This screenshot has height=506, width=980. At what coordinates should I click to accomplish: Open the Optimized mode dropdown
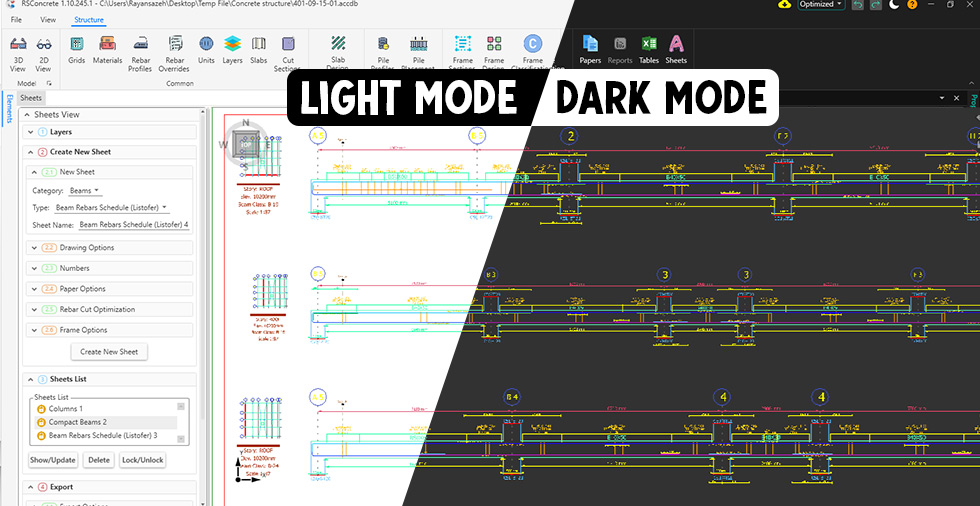(821, 4)
